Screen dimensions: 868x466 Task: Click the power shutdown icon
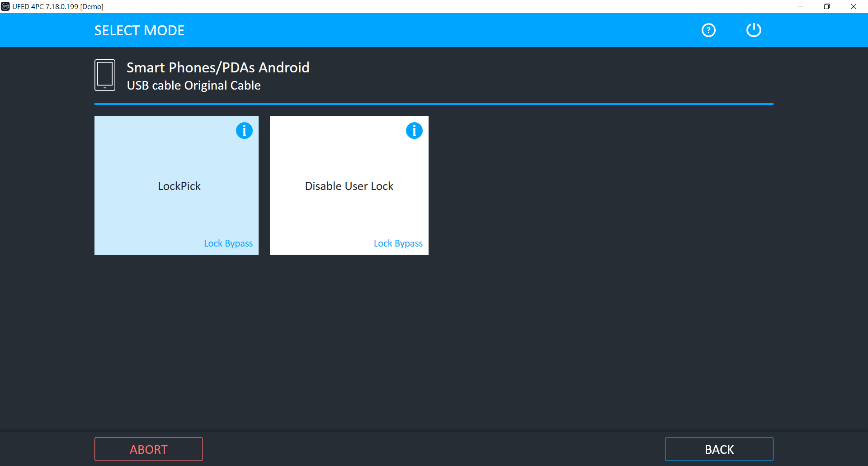click(x=754, y=30)
